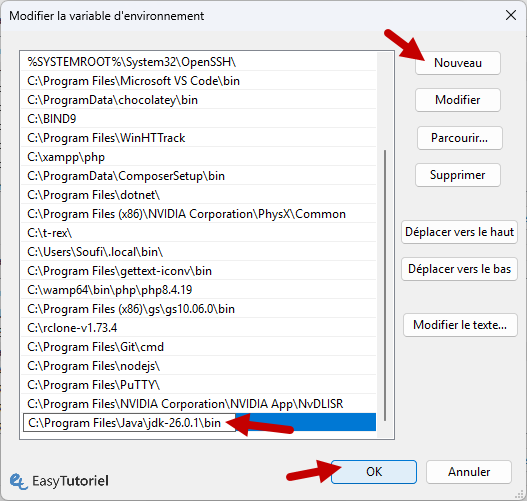527x501 pixels.
Task: Cancel with the Annuler button
Action: pos(469,472)
